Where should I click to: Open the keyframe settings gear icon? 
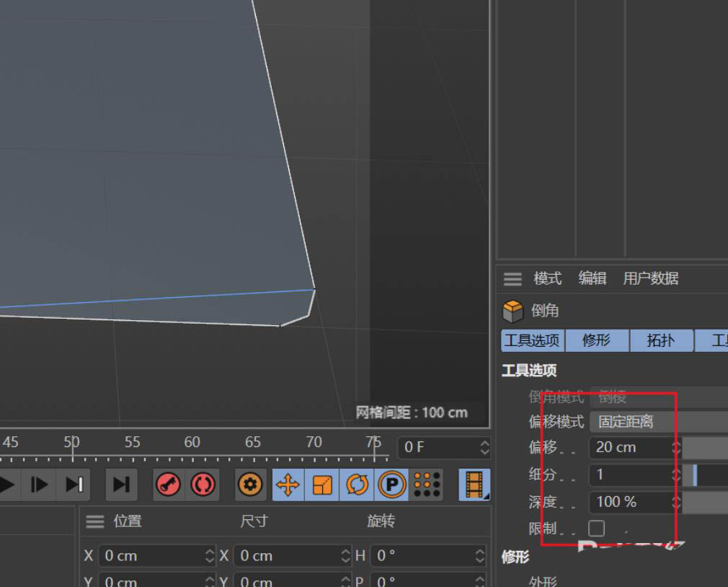250,484
